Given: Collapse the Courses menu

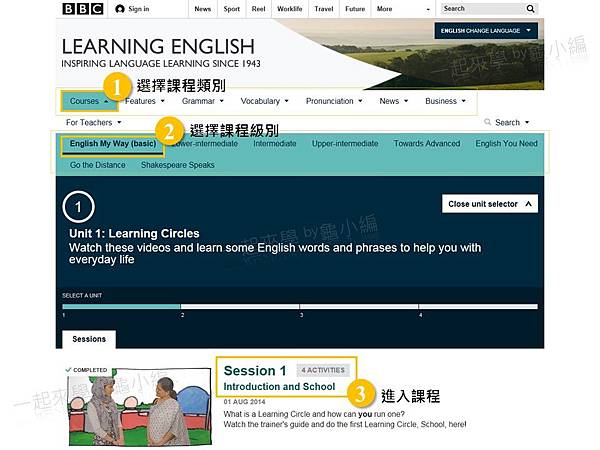Looking at the screenshot, I should pyautogui.click(x=89, y=101).
